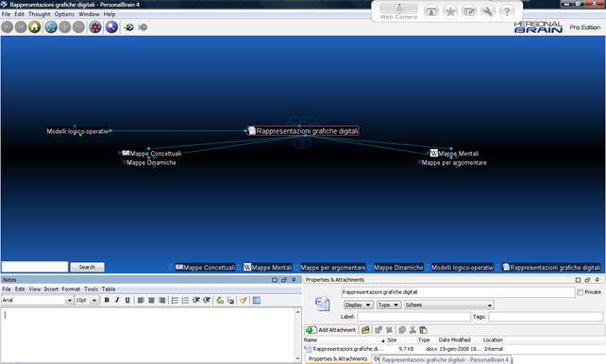Click the Add Attachment button
Screen dimensions: 606x364
[330, 330]
